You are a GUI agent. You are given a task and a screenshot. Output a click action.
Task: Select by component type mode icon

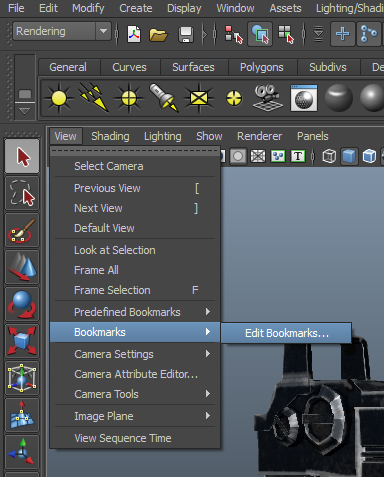tap(286, 34)
